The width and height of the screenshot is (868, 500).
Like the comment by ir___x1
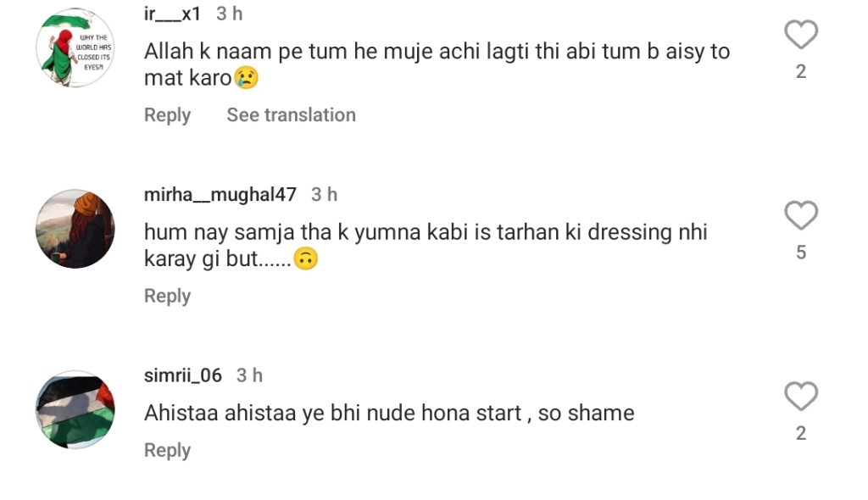pos(800,36)
